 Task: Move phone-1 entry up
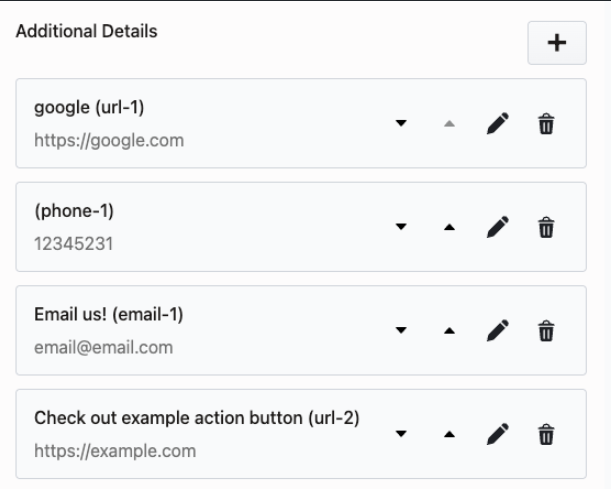(x=449, y=227)
